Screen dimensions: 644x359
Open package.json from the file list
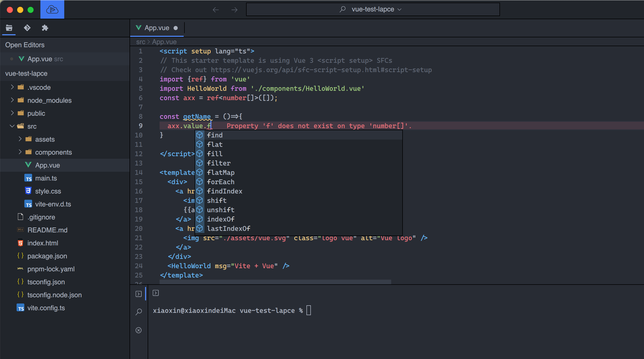point(47,256)
